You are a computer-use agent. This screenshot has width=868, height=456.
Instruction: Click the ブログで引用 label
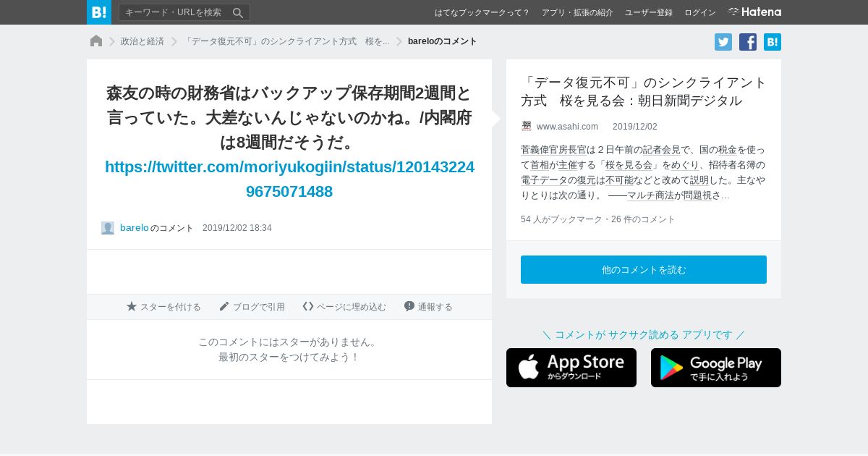[x=259, y=307]
